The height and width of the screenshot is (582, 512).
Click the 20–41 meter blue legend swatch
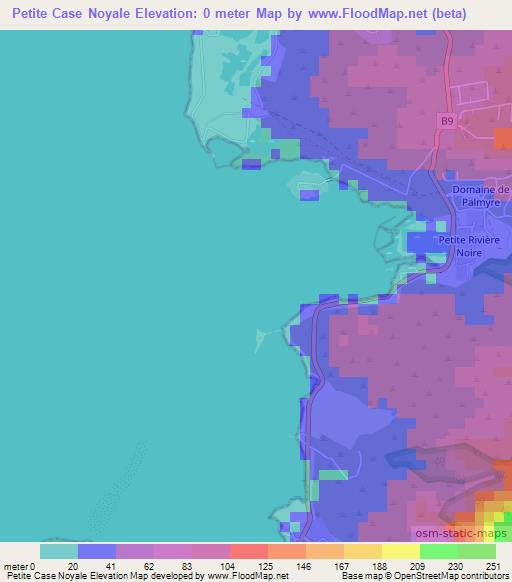[97, 551]
